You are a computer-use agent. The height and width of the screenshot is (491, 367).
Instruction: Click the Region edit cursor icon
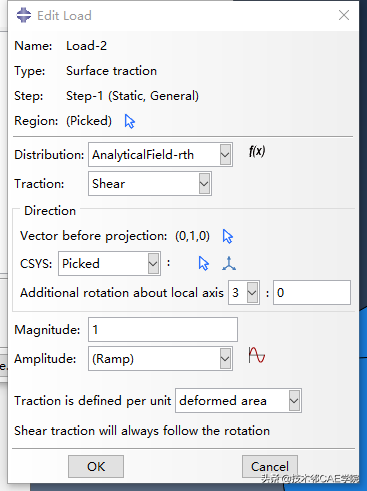coord(129,121)
